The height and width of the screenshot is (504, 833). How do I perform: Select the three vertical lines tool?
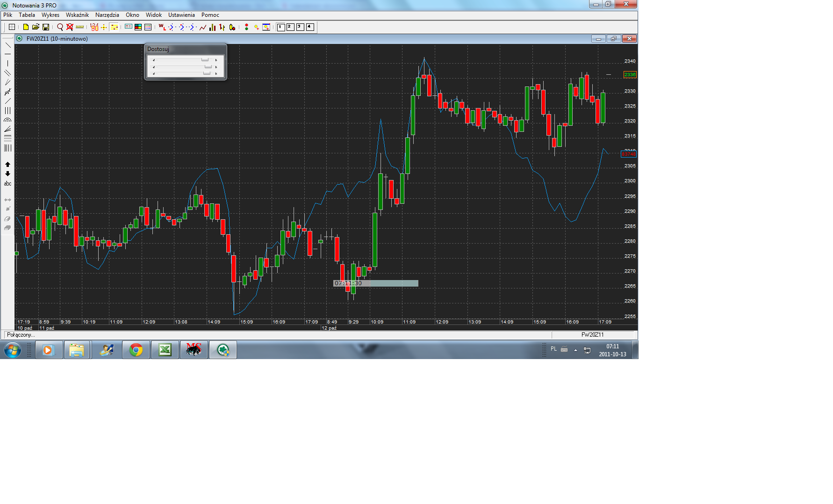pos(7,111)
